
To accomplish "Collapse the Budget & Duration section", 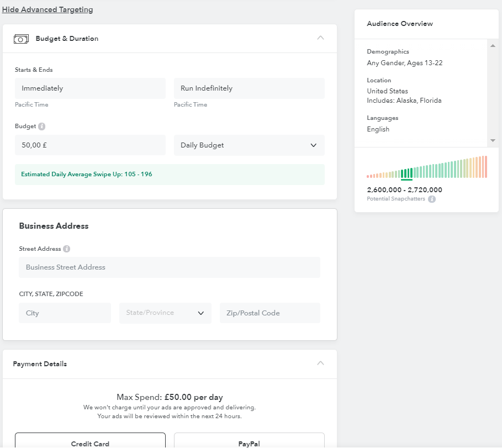I will point(320,38).
